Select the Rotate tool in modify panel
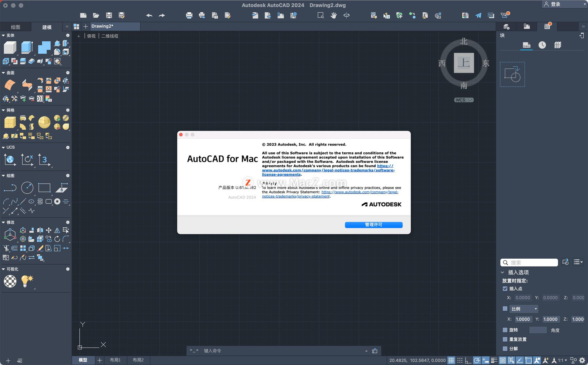The image size is (588, 365). 57,239
